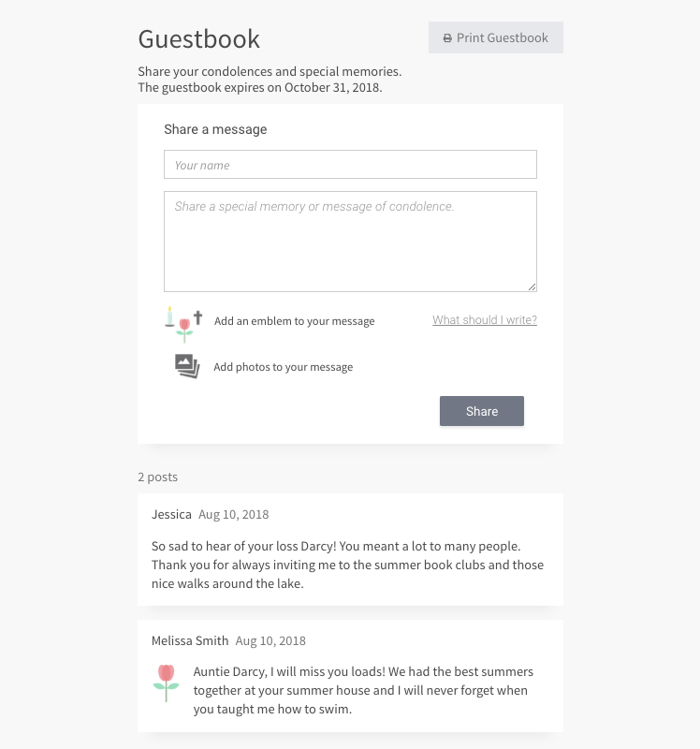Click Add photos to your message
Image resolution: width=700 pixels, height=749 pixels.
[284, 367]
